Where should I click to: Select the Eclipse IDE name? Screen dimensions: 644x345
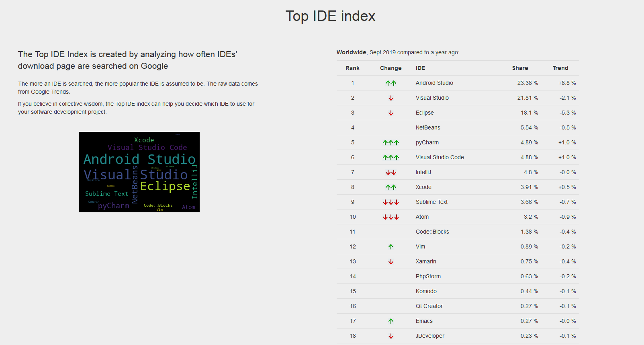coord(425,113)
